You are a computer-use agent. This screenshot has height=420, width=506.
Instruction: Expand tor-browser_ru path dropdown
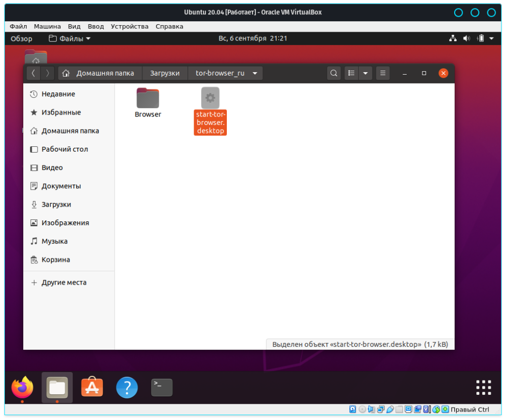[255, 73]
